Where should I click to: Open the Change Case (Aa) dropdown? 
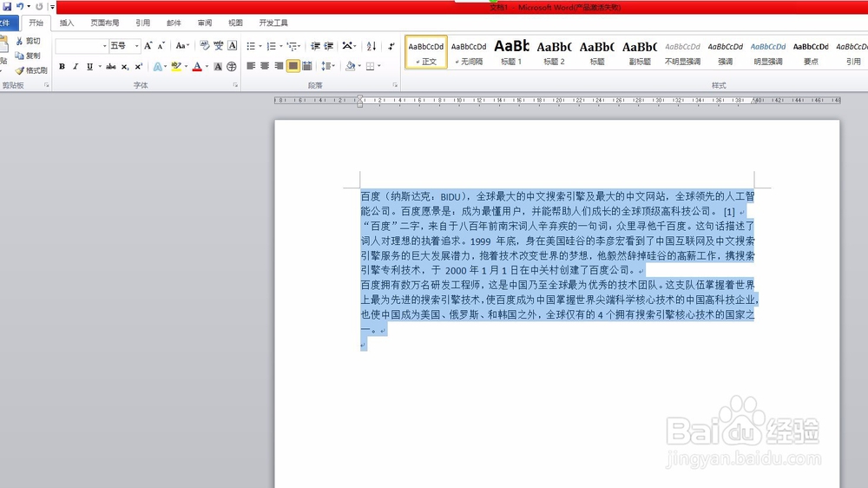click(x=182, y=45)
